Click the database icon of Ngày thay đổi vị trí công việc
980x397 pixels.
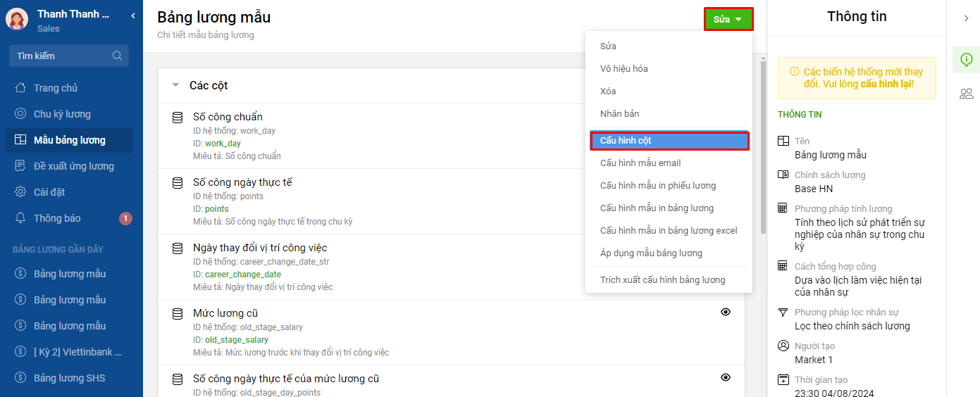(178, 248)
